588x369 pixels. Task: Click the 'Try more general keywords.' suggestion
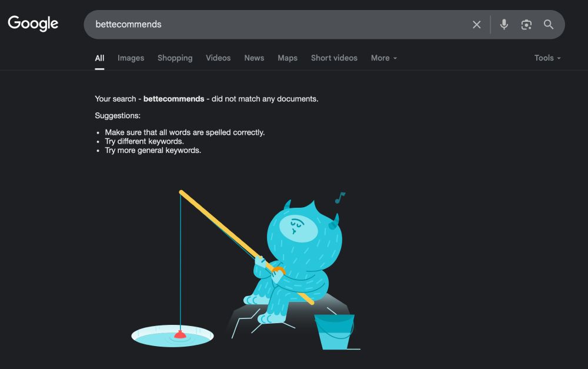pos(153,151)
